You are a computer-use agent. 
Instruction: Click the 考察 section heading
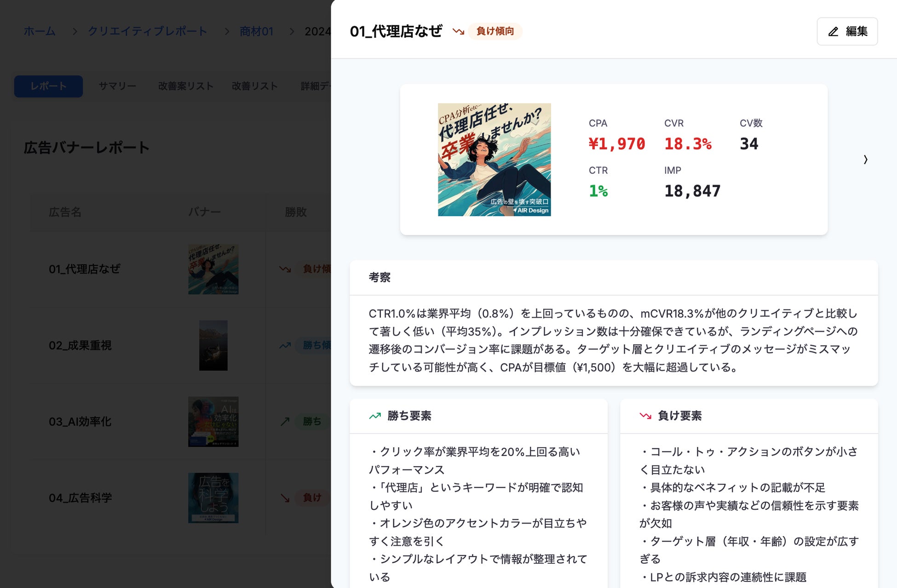pos(379,277)
